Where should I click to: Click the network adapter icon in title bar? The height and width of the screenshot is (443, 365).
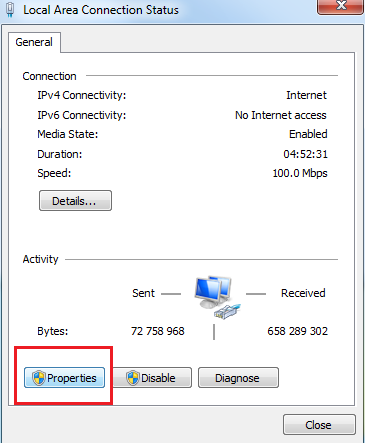coord(10,9)
